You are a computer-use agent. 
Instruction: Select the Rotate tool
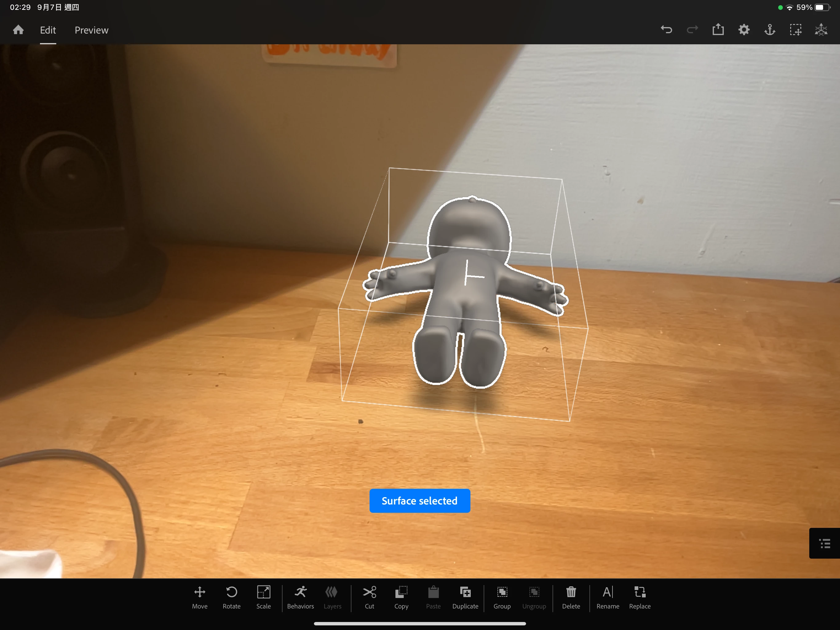[x=231, y=597]
